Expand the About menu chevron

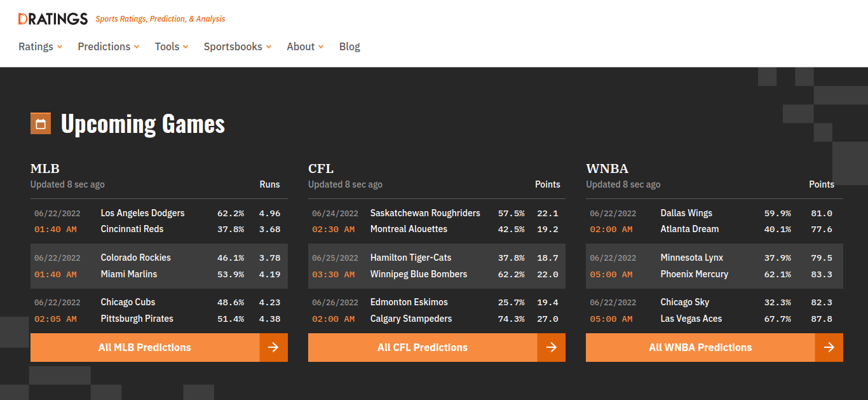click(x=321, y=46)
